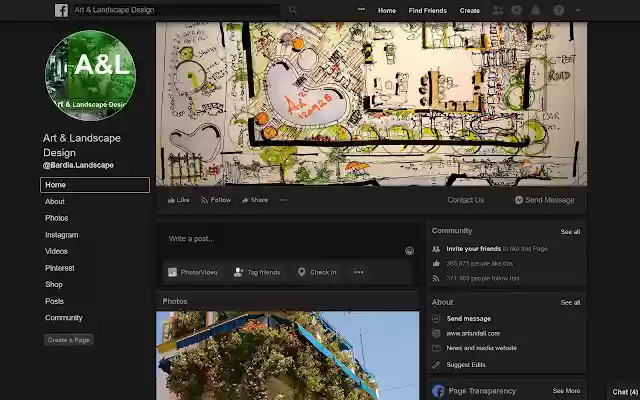Click pencil icon beside Suggest Edits
This screenshot has width=640, height=400.
tap(436, 365)
